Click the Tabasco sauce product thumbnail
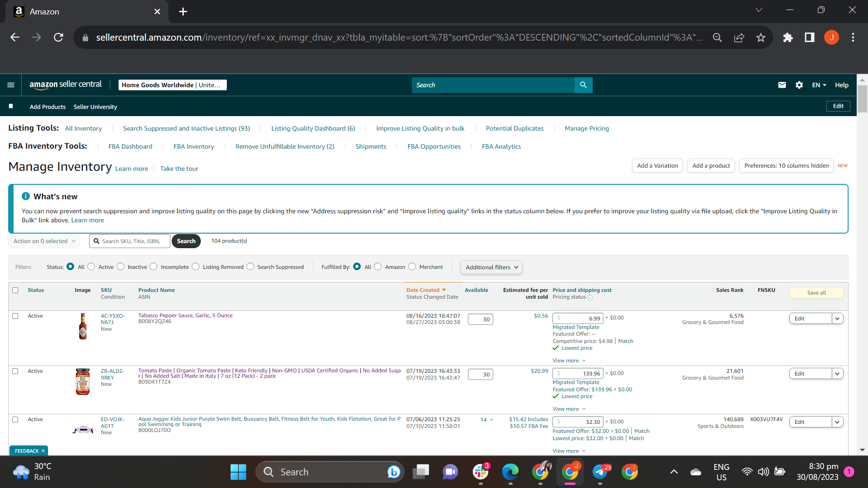This screenshot has width=868, height=488. tap(83, 326)
